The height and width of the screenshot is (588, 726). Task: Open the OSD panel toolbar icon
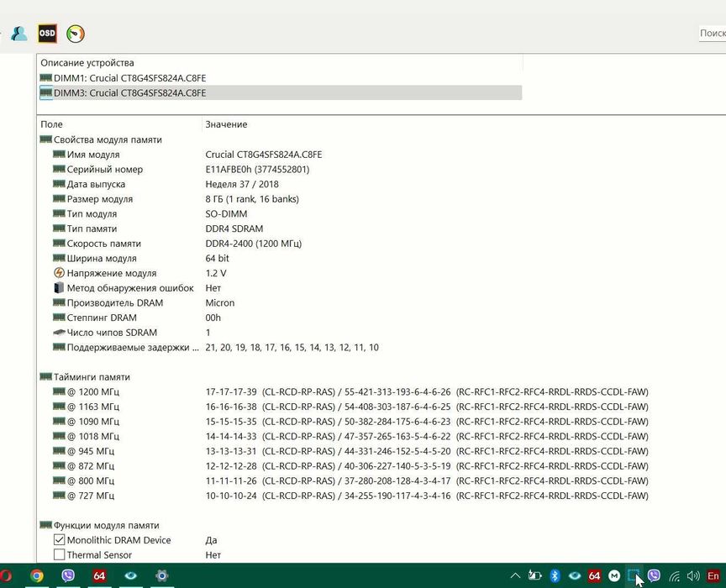point(47,34)
